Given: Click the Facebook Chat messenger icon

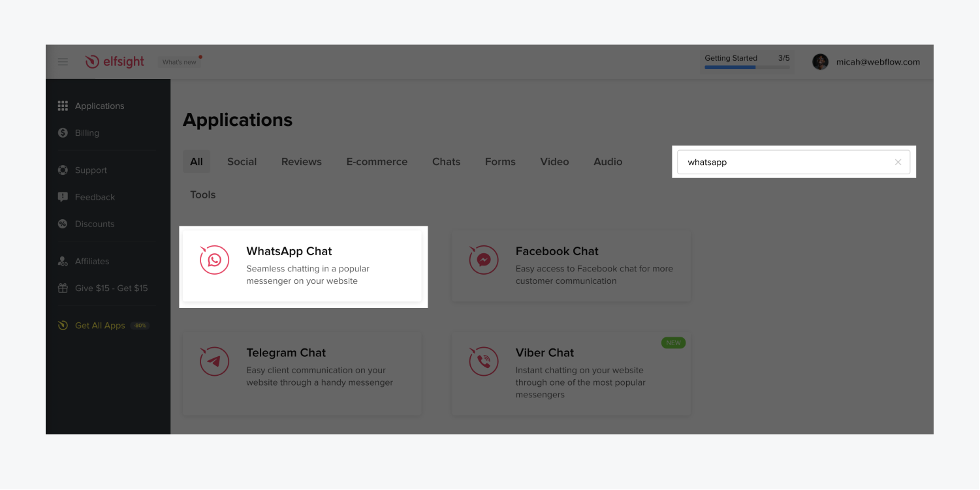Looking at the screenshot, I should (484, 260).
